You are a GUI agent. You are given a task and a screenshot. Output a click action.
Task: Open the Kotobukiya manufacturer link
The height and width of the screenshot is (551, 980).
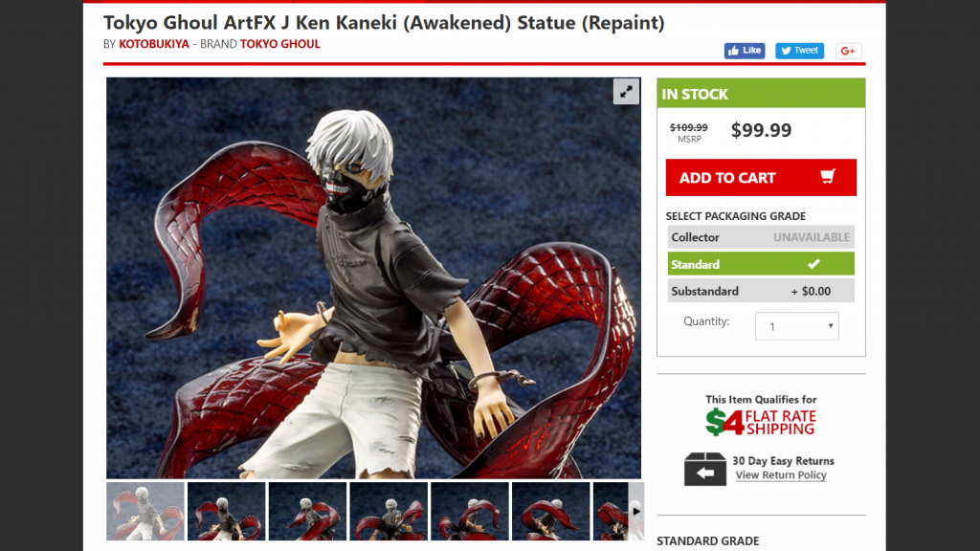tap(154, 44)
